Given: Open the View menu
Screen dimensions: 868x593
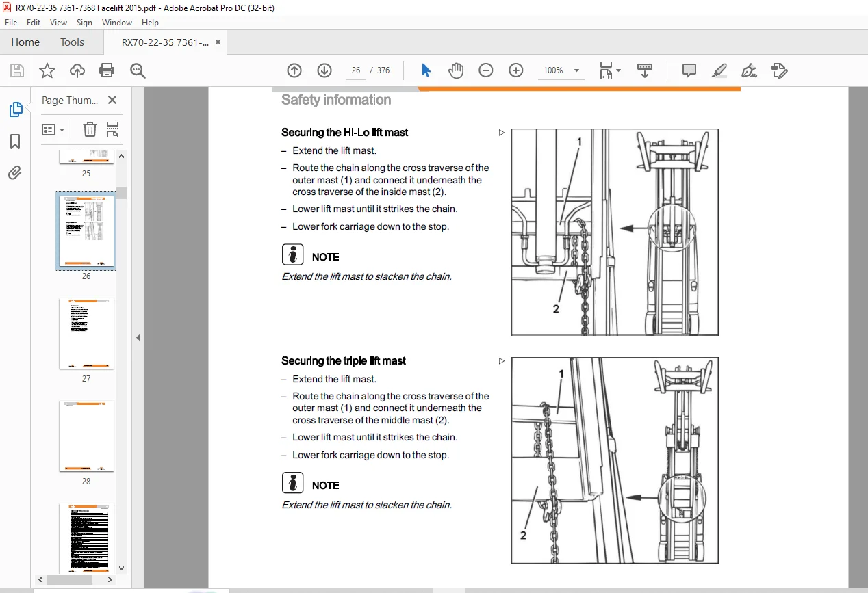Looking at the screenshot, I should coord(58,23).
